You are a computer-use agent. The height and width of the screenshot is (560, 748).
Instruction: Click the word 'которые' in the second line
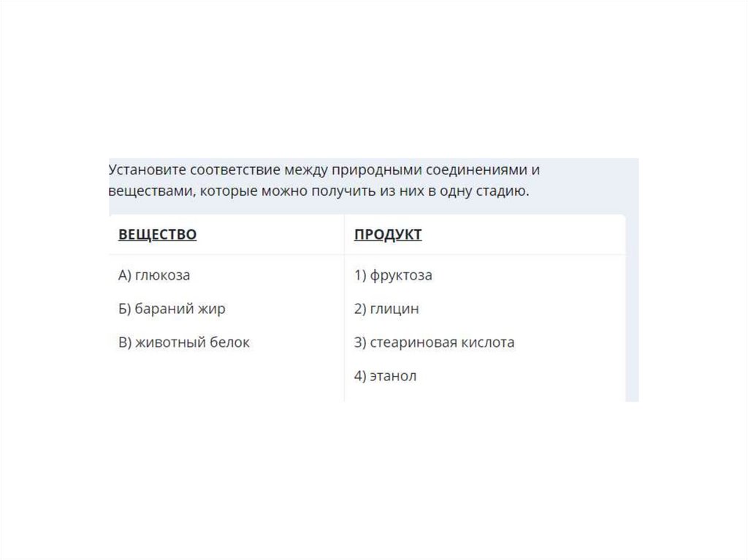tap(224, 192)
